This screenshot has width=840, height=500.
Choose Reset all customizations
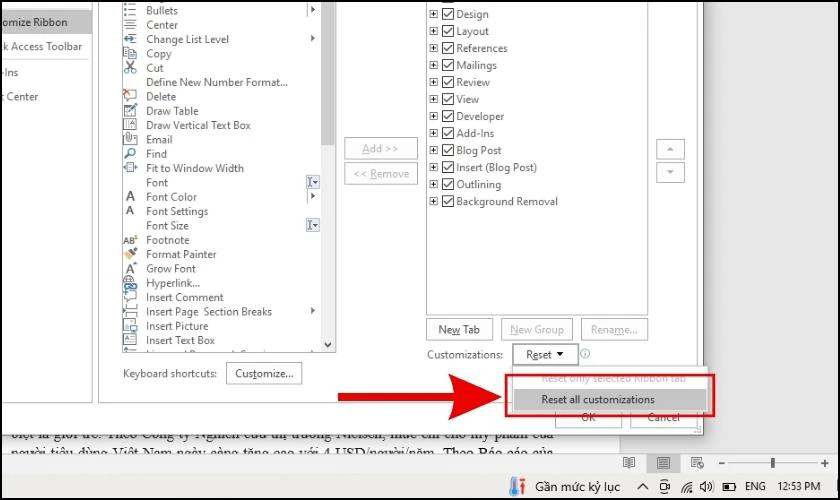(x=609, y=399)
